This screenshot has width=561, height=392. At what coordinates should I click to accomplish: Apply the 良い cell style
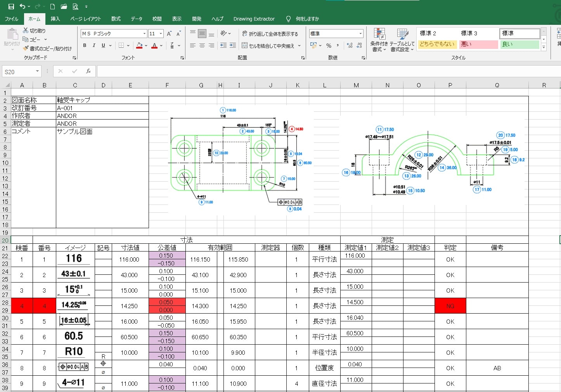tap(519, 44)
